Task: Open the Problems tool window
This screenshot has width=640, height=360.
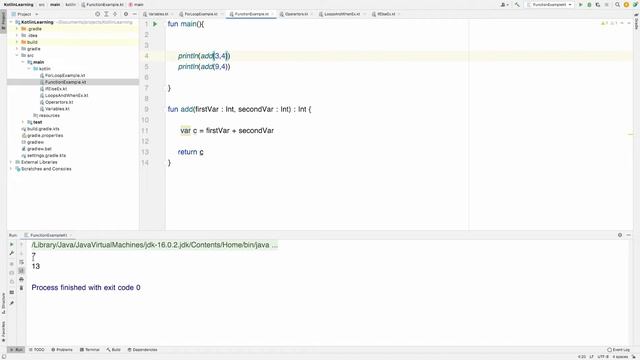Action: click(62, 350)
